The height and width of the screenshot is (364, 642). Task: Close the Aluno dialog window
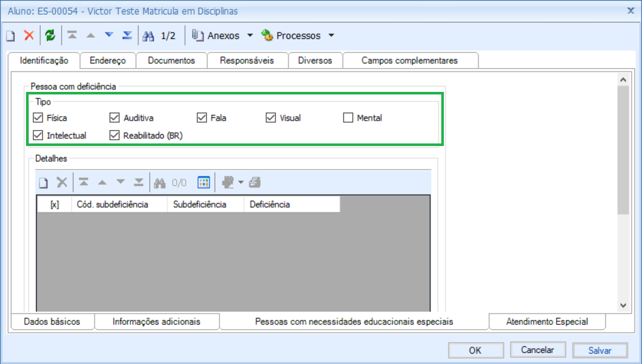point(631,10)
